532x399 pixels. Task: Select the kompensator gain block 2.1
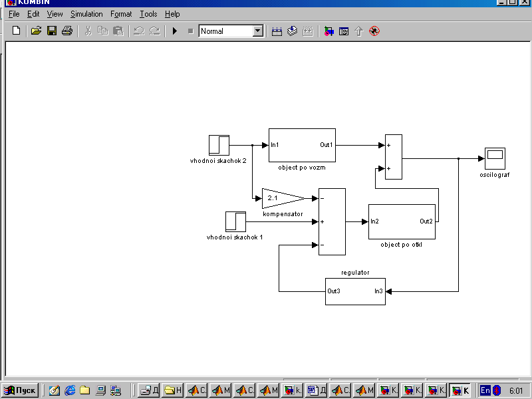tap(283, 198)
